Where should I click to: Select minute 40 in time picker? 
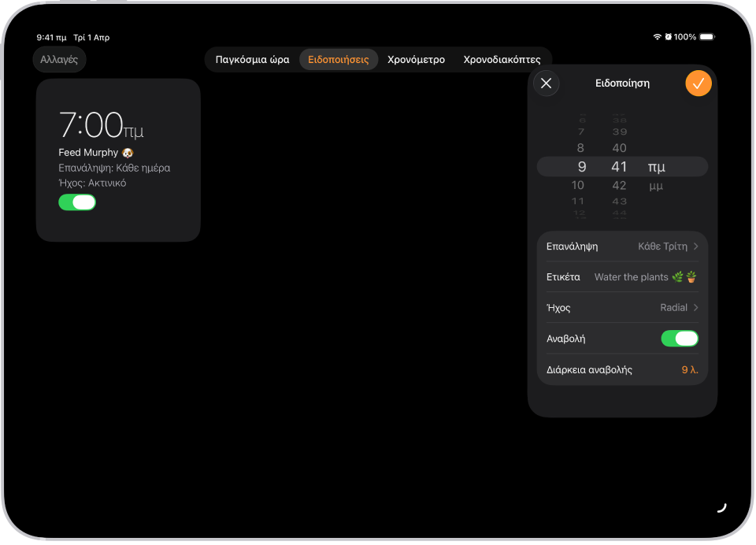click(619, 148)
